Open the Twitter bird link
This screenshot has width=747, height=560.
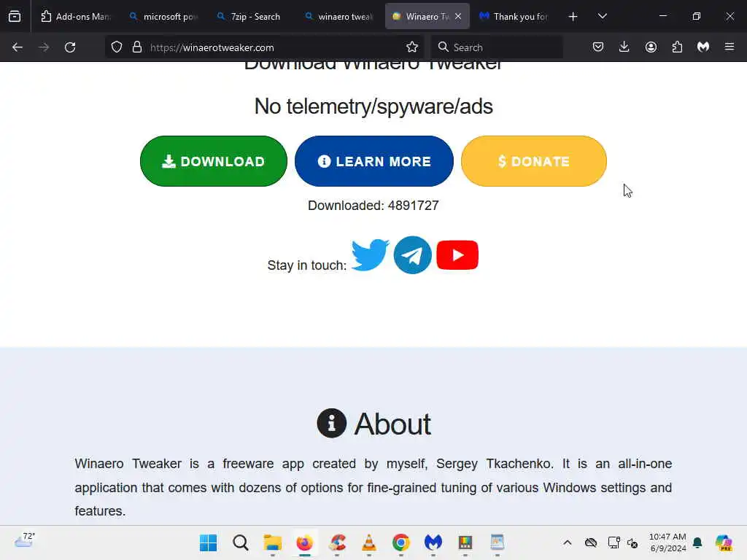370,254
